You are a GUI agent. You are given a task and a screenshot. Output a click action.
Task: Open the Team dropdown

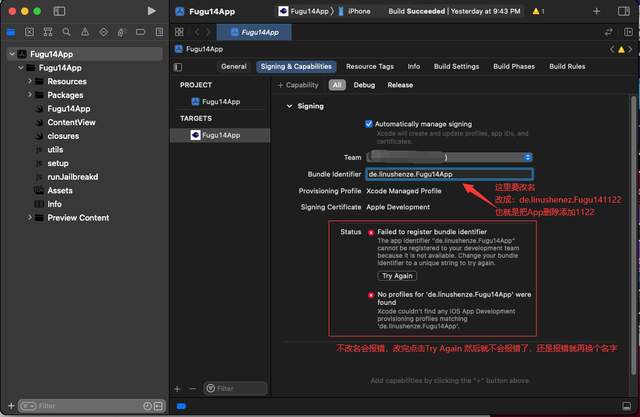[449, 157]
